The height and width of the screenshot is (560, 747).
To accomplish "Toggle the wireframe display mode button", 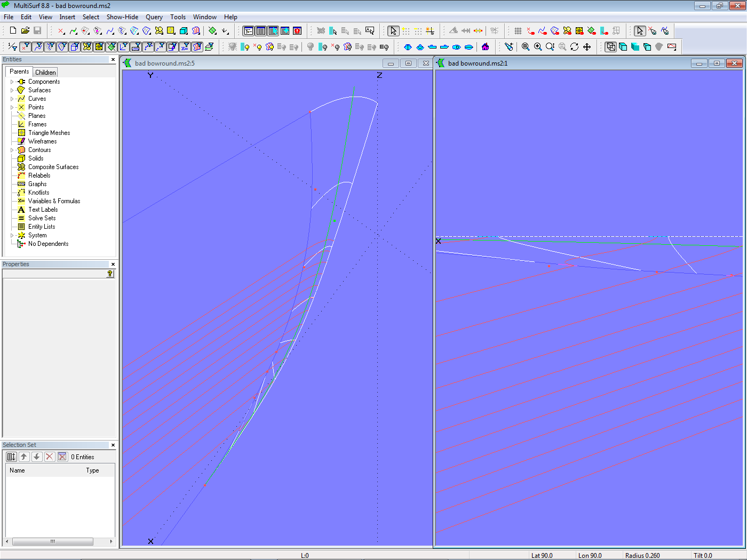I will pyautogui.click(x=611, y=47).
